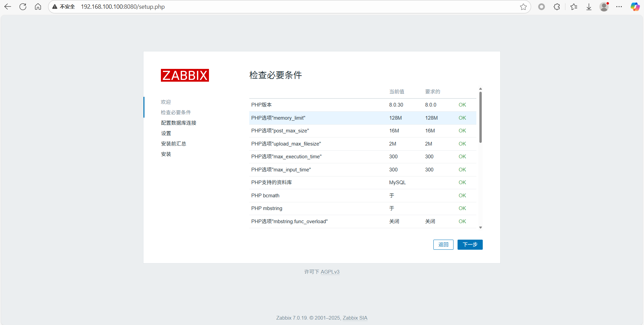Open the Zabbix SIA footer link
Screen dimensions: 644x325
click(355, 318)
